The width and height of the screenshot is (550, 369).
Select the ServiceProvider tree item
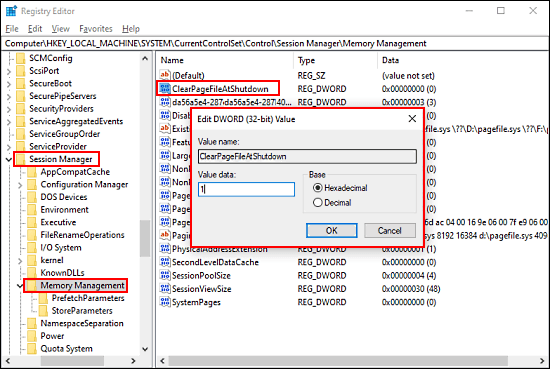[x=58, y=147]
